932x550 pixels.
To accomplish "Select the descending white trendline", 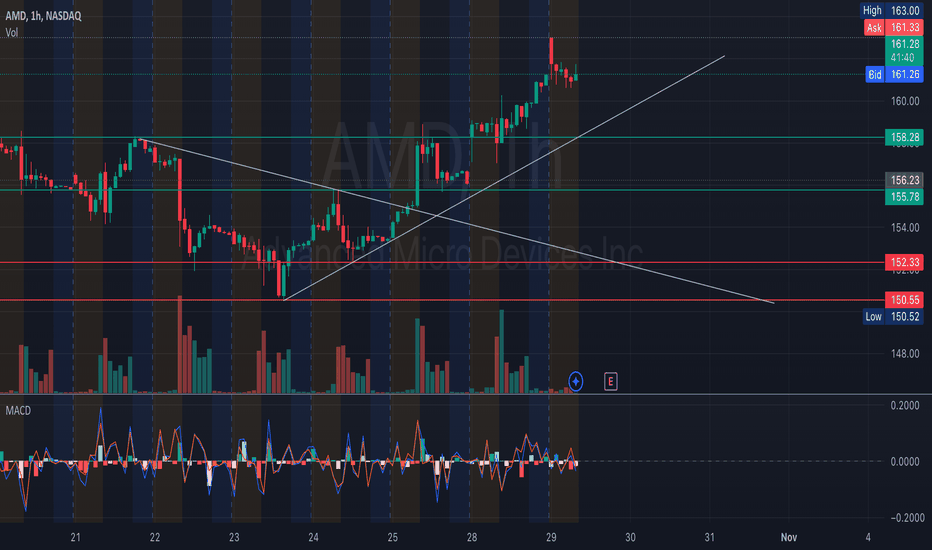I will 456,221.
